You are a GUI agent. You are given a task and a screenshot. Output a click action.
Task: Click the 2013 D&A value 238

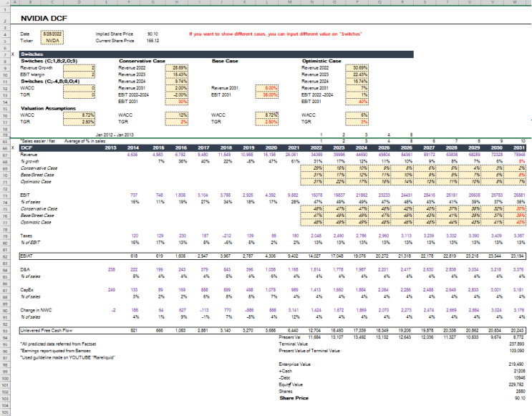click(x=111, y=270)
